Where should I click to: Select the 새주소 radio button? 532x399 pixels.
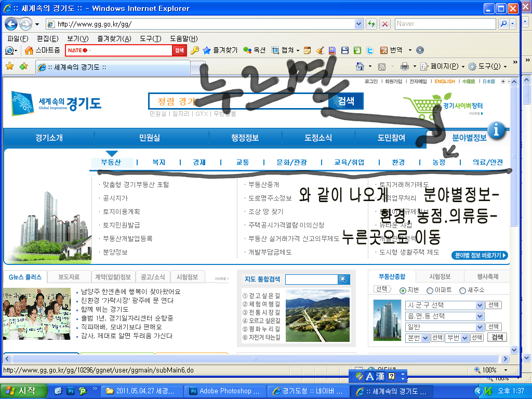462,290
